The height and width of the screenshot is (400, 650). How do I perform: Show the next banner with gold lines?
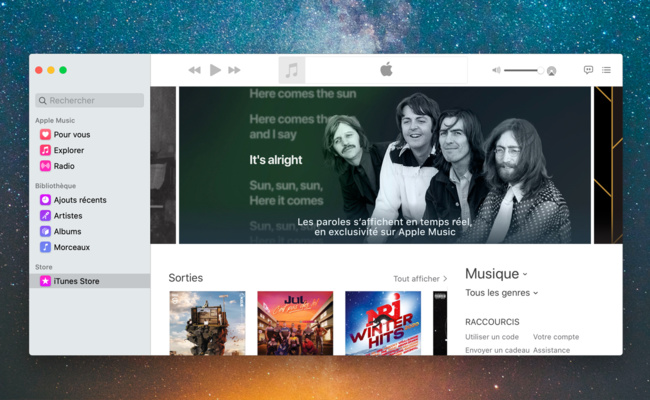click(608, 165)
